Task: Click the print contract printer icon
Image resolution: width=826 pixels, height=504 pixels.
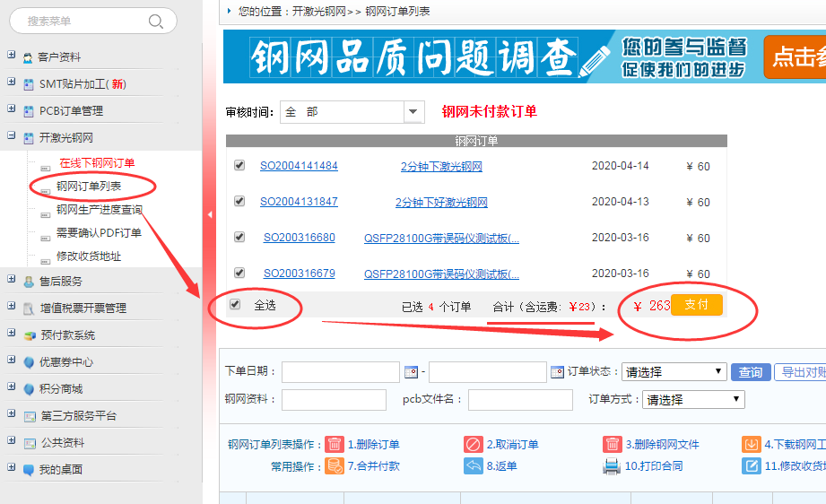Action: point(612,466)
